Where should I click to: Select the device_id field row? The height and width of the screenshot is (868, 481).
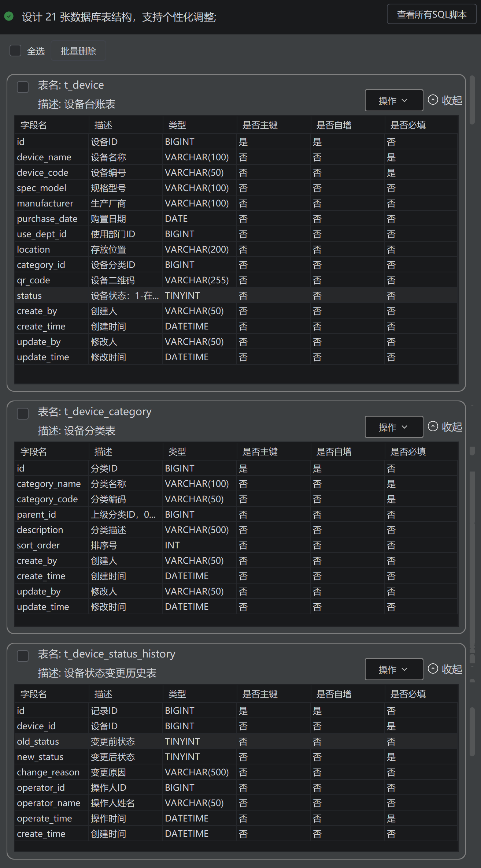tap(236, 726)
